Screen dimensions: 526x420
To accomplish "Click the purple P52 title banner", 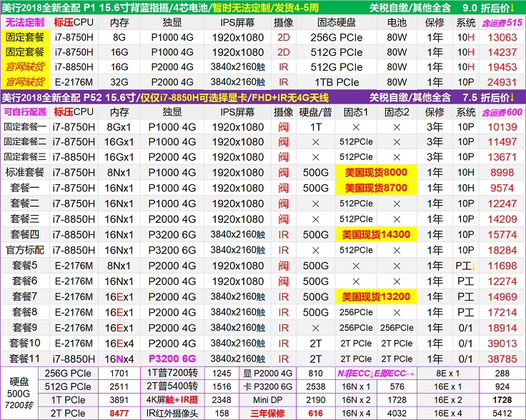I will pos(262,97).
